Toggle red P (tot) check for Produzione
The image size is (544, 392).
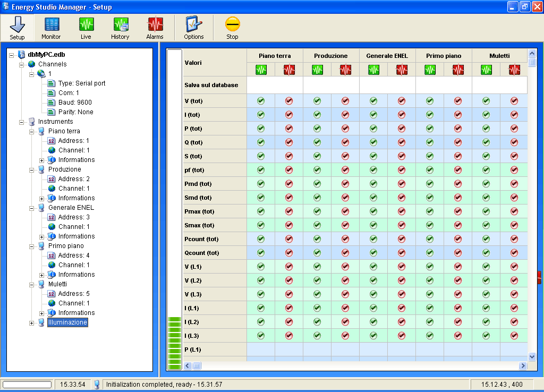pyautogui.click(x=345, y=129)
